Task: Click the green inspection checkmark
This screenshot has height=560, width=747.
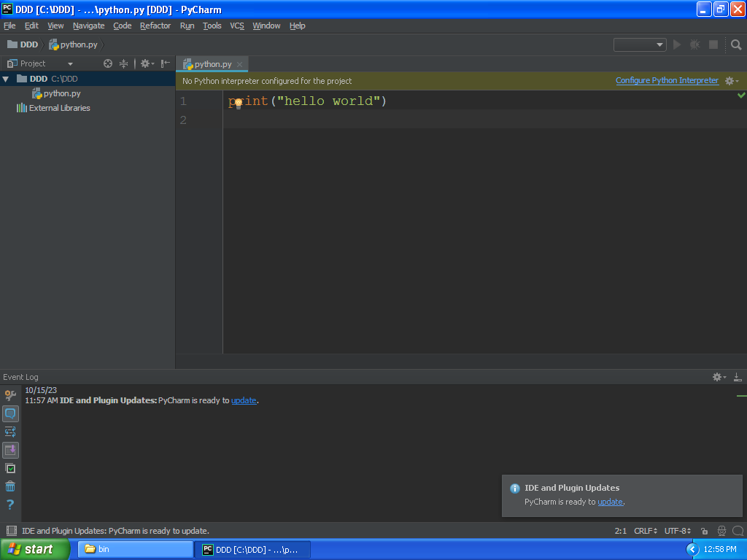Action: [741, 96]
